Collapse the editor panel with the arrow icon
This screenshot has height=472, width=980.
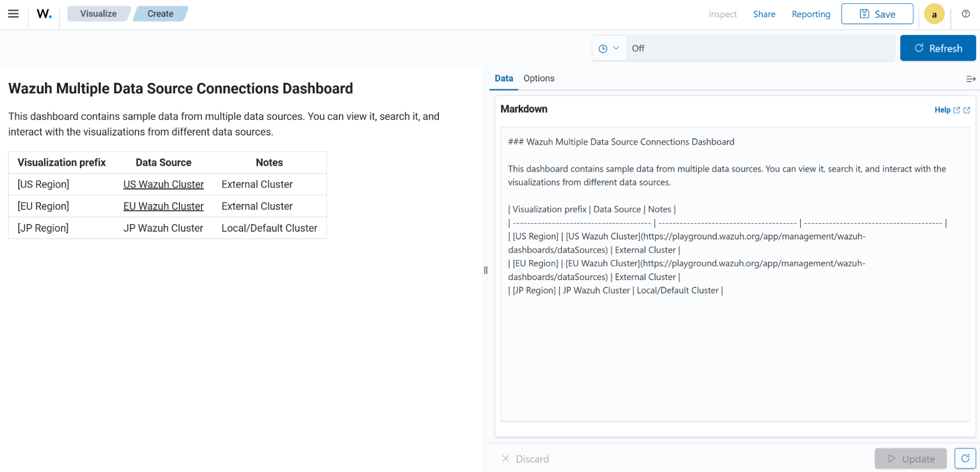pyautogui.click(x=971, y=79)
